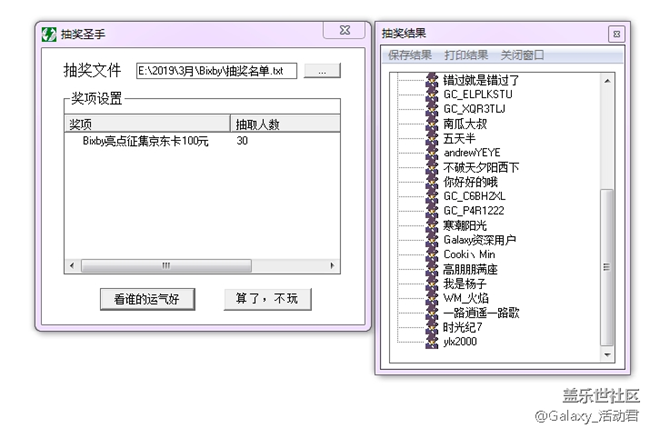Select winner name 五天半
Viewport: 650px width, 438px height.
tap(459, 138)
